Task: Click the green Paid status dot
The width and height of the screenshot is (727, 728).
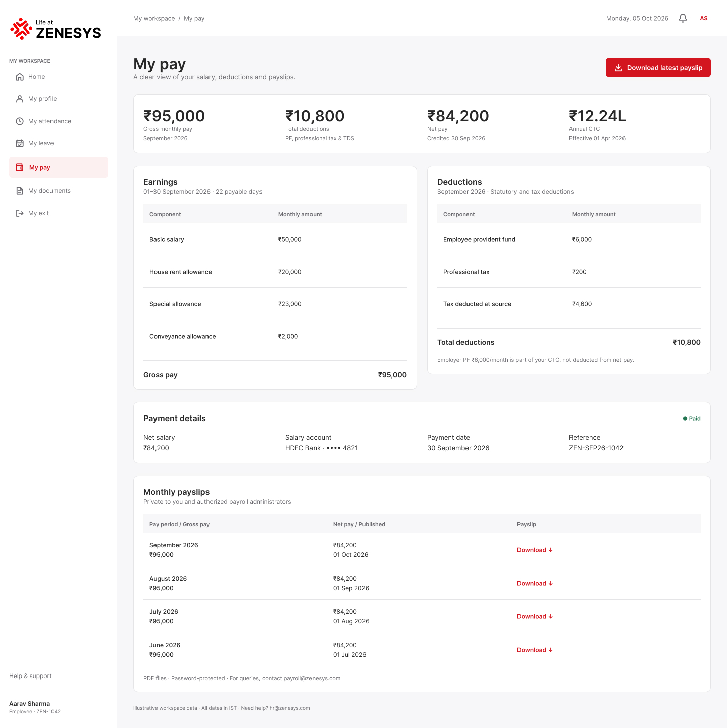Action: tap(685, 419)
